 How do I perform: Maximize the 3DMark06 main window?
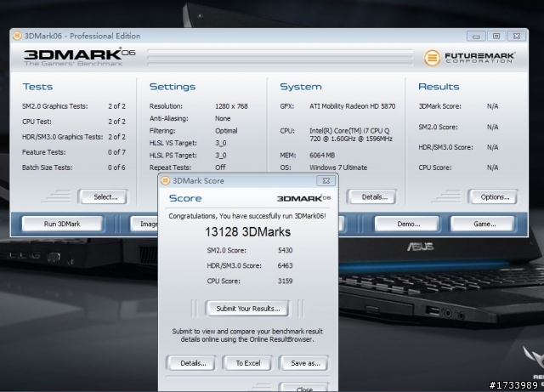496,36
